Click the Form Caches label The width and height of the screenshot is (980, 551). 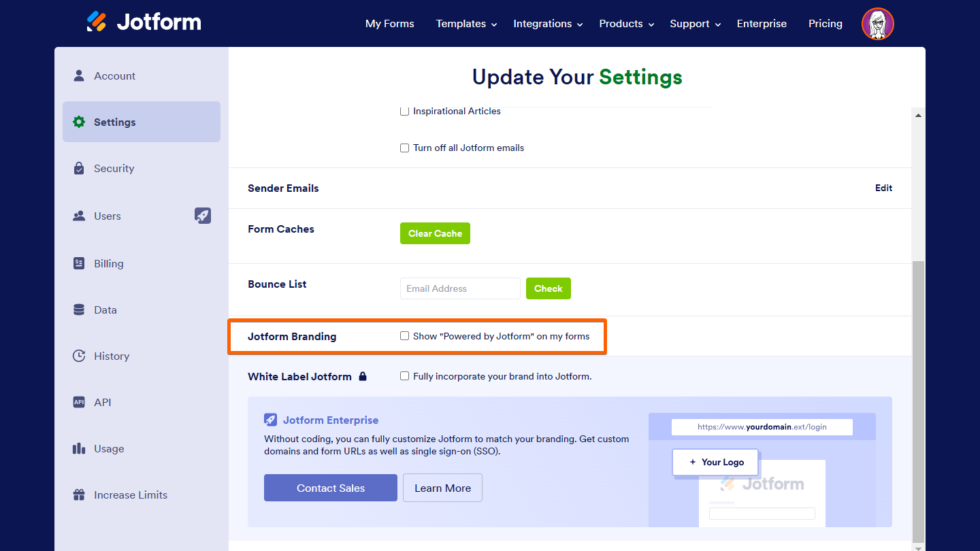coord(281,229)
